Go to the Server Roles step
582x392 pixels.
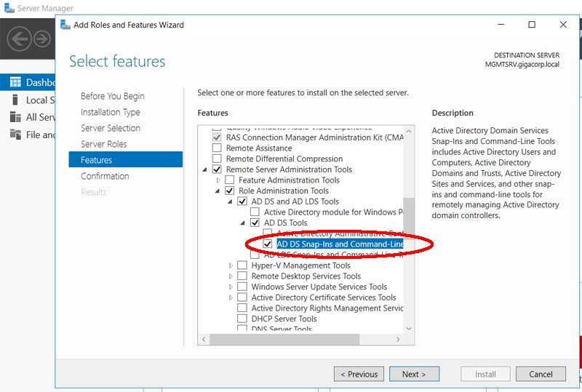(x=103, y=144)
